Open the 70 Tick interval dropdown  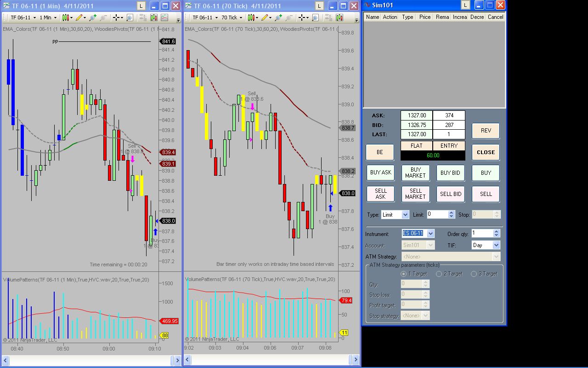click(x=232, y=17)
